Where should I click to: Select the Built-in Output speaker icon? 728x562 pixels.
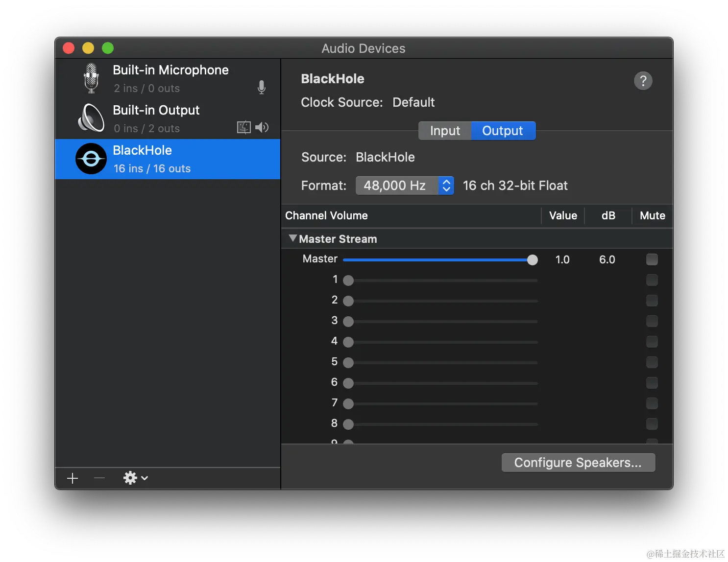point(90,118)
